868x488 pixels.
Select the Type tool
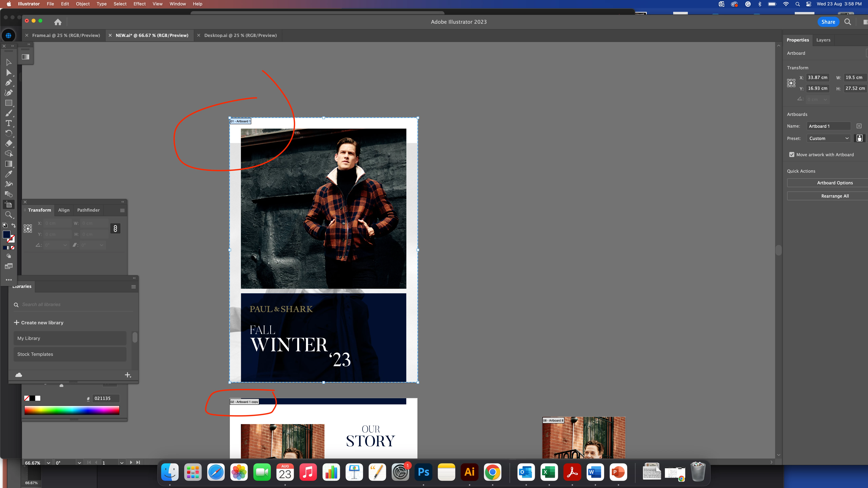pos(9,123)
